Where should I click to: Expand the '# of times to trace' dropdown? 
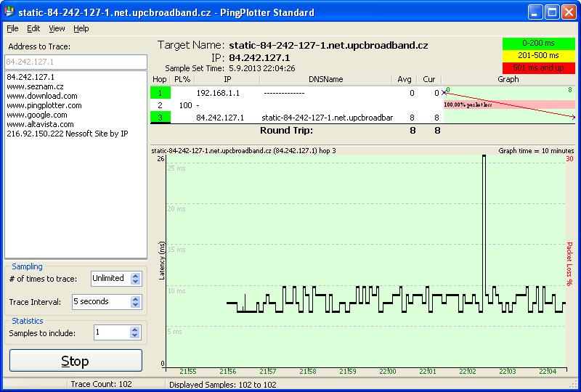click(x=134, y=278)
